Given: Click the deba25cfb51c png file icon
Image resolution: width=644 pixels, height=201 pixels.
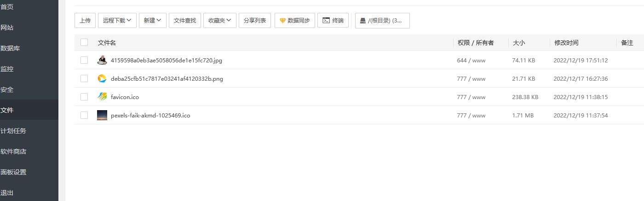Looking at the screenshot, I should (x=102, y=78).
